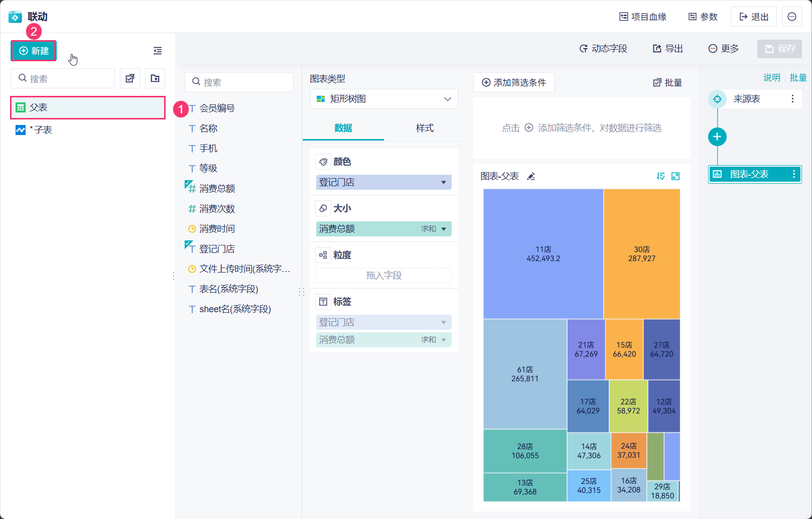Click the field search box

[x=239, y=82]
